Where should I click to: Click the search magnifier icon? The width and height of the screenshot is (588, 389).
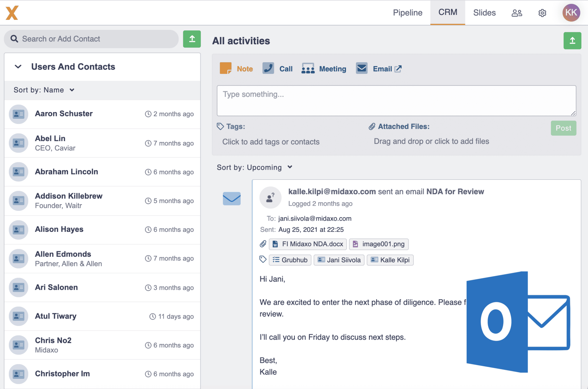(x=14, y=39)
